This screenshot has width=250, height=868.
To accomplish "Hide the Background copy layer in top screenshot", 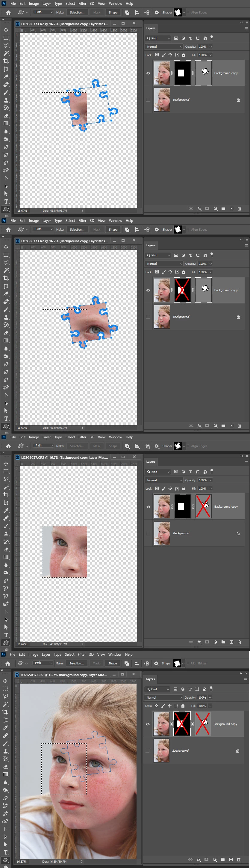I will pos(148,73).
